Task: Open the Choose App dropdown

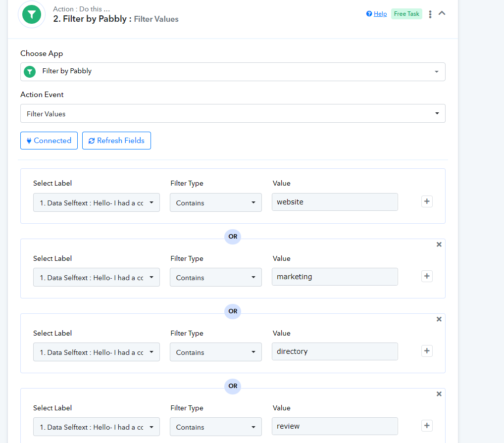Action: click(233, 72)
